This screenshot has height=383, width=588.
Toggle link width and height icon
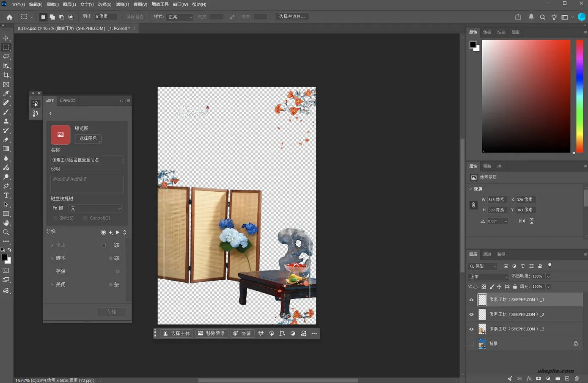click(473, 205)
